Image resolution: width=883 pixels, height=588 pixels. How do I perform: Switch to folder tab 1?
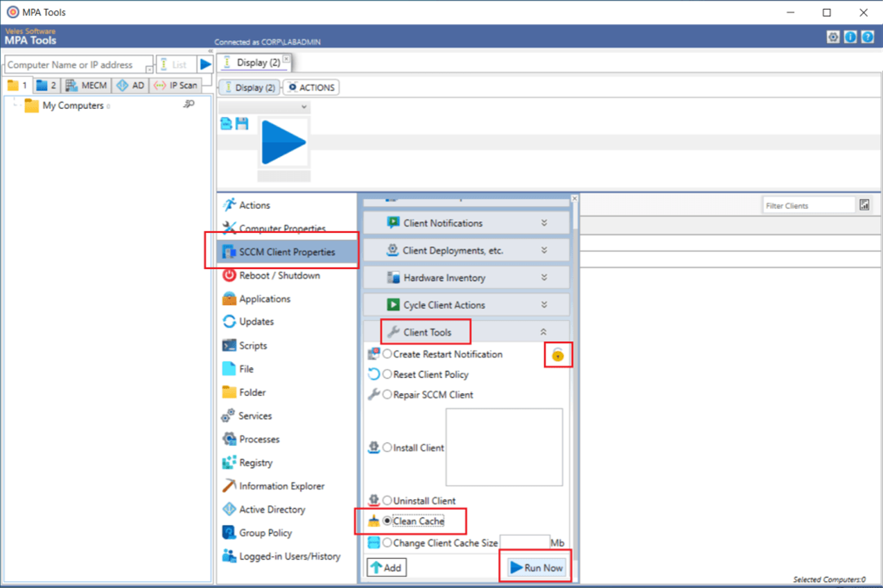coord(18,86)
